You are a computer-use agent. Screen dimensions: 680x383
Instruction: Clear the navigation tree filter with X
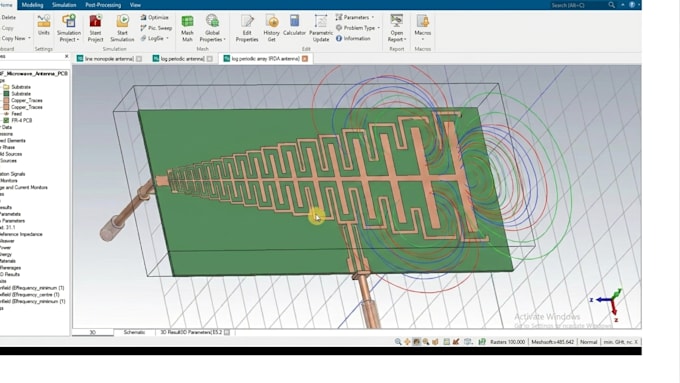[66, 56]
